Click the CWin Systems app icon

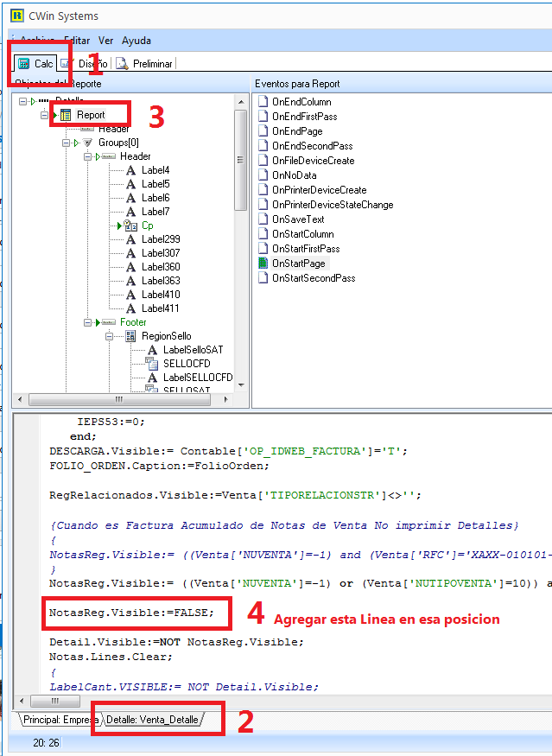[x=17, y=16]
